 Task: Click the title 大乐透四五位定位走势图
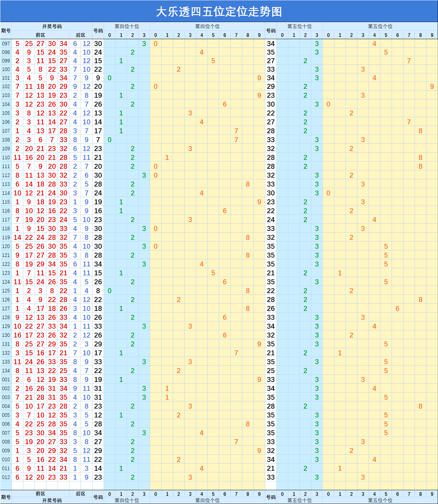pyautogui.click(x=219, y=12)
